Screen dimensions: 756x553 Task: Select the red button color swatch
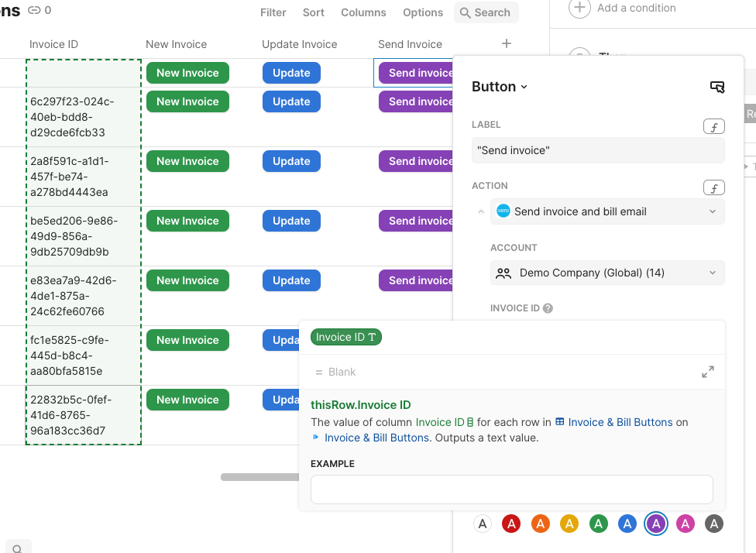tap(511, 524)
